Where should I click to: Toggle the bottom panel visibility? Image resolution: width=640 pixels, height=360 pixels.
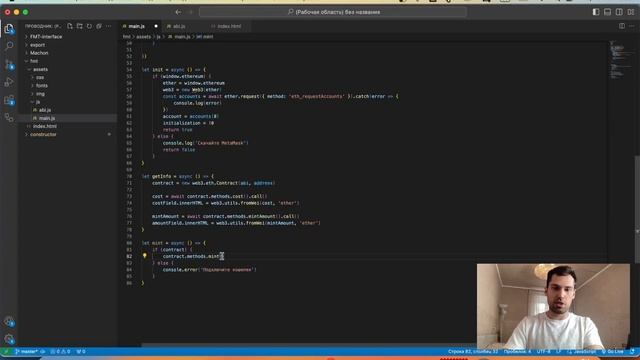click(607, 12)
